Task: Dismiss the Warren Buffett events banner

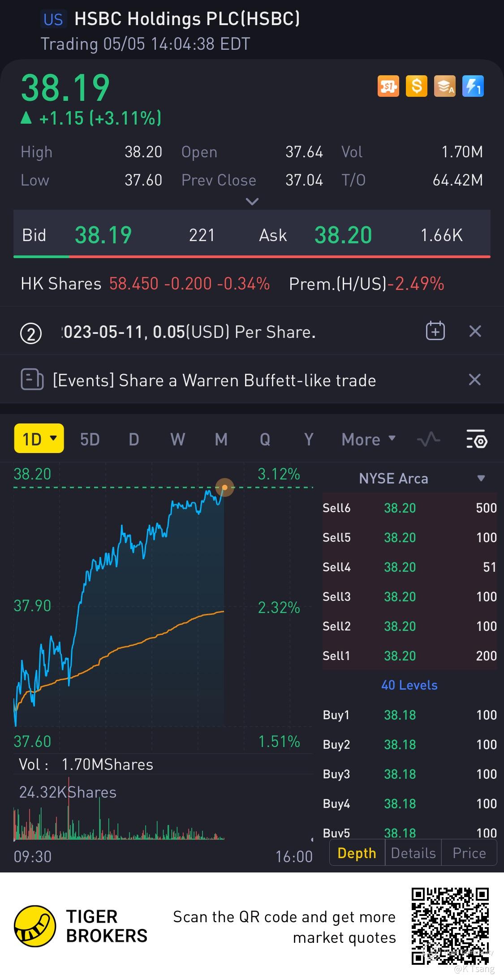Action: tap(475, 380)
